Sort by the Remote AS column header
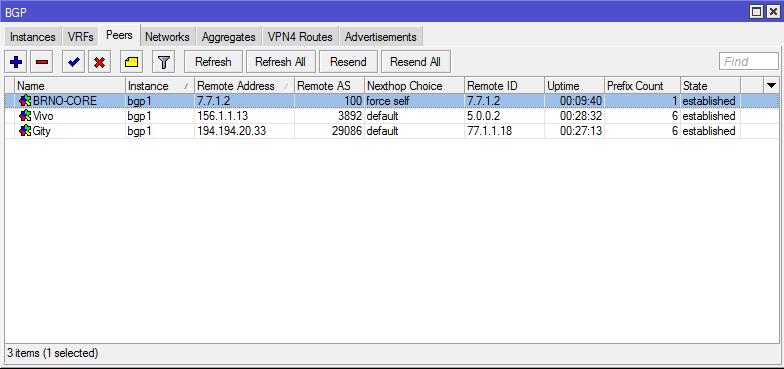This screenshot has width=784, height=369. pyautogui.click(x=330, y=86)
